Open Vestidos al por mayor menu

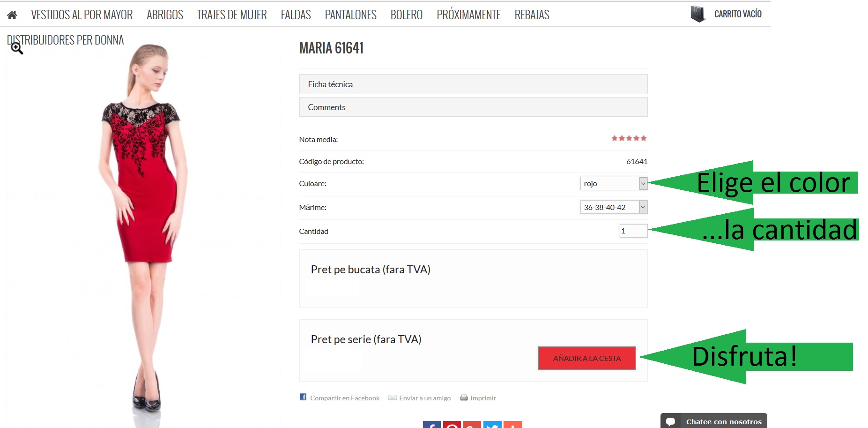(x=82, y=15)
